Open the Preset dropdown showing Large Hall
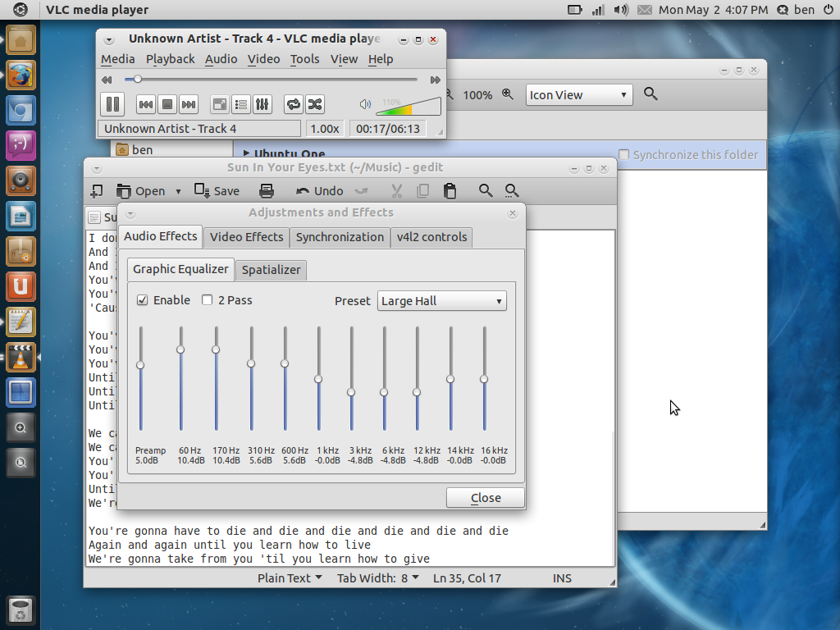Viewport: 840px width, 630px height. tap(442, 301)
